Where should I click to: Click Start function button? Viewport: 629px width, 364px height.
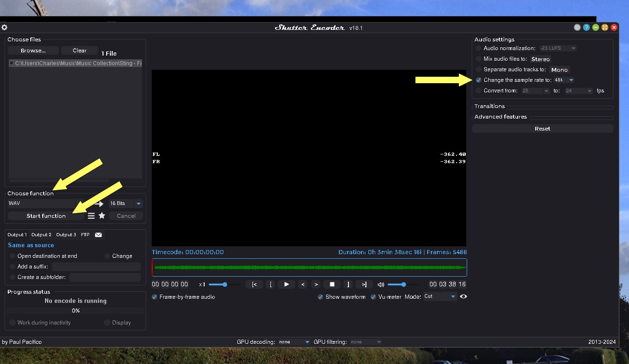coord(46,216)
